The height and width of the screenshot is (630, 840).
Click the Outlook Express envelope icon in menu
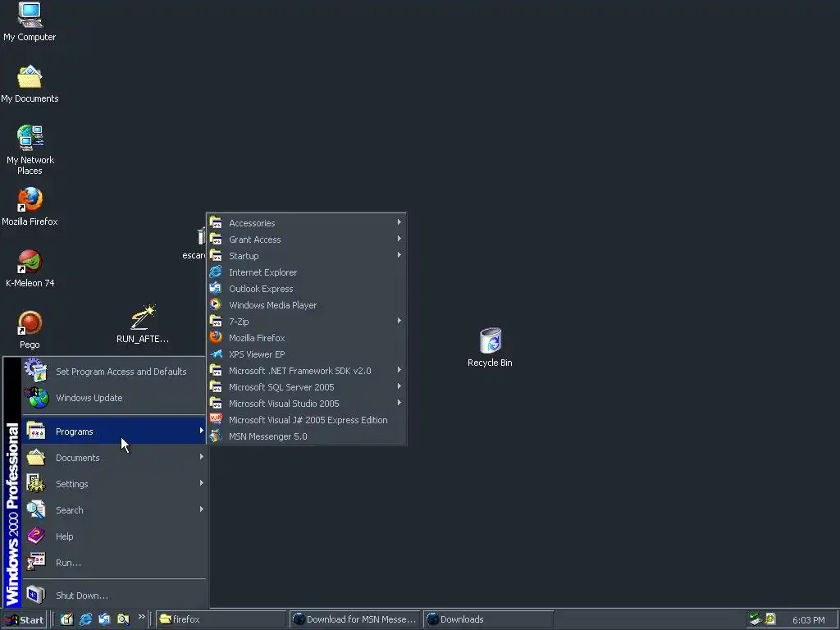click(216, 288)
